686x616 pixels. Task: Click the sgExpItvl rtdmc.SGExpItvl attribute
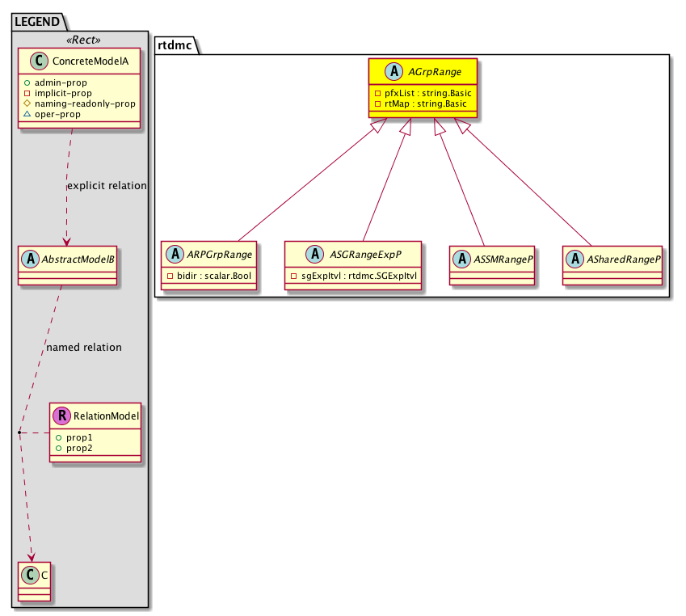(356, 276)
